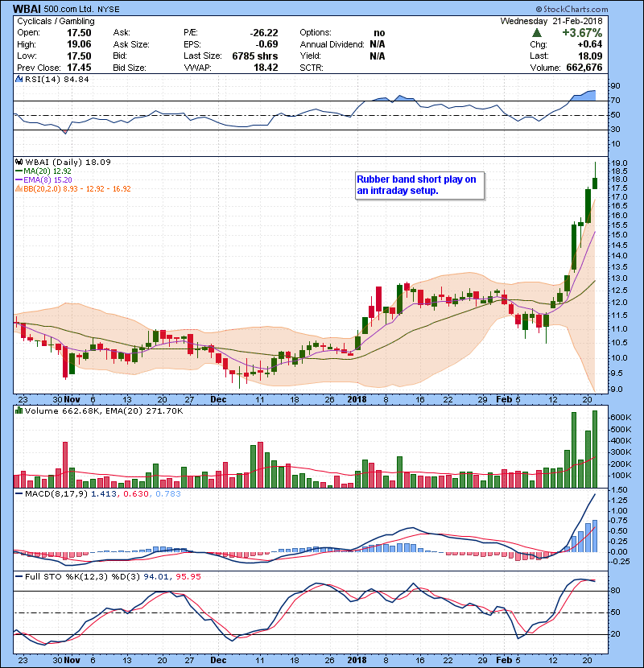644x668 pixels.
Task: Click the 'SCTR:' label
Action: tap(312, 68)
